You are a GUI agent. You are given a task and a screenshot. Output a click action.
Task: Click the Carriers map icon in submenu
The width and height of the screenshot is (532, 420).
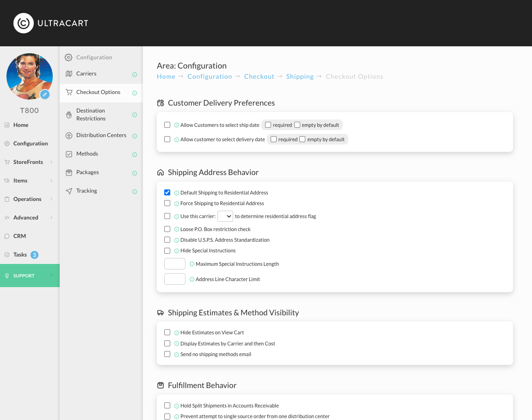click(69, 74)
